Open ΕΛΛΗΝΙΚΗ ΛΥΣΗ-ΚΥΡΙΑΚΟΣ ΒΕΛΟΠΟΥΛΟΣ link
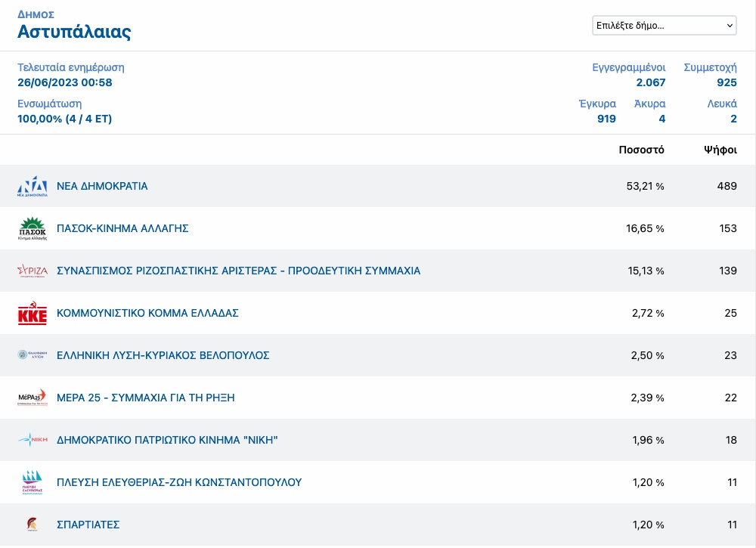Image resolution: width=756 pixels, height=548 pixels. click(x=163, y=355)
